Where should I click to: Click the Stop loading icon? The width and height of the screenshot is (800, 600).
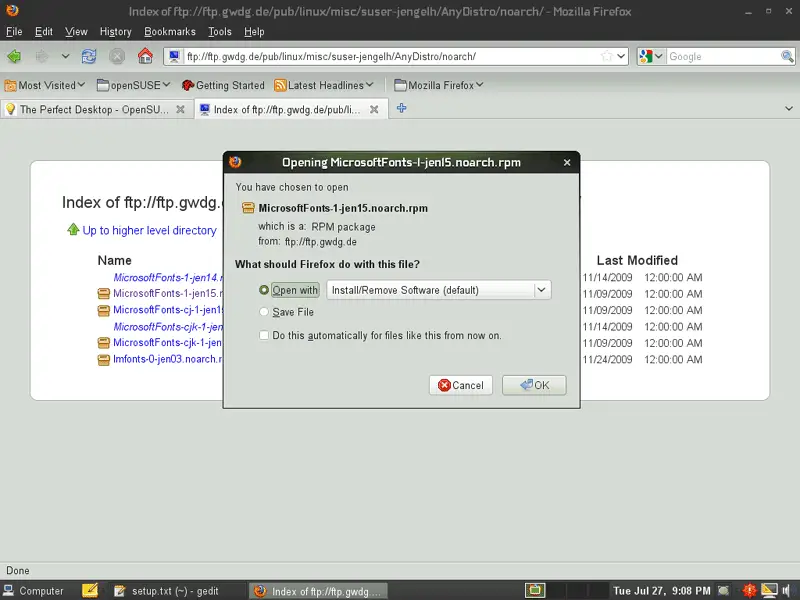coord(117,56)
